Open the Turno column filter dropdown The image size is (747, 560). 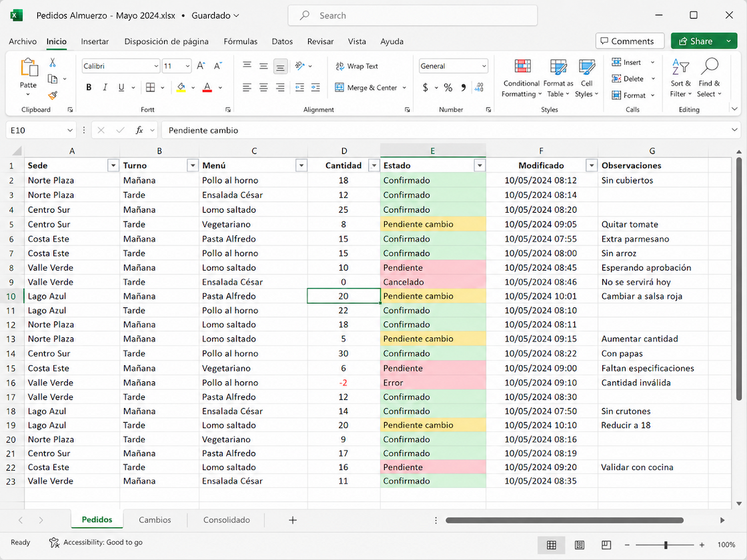(x=193, y=165)
